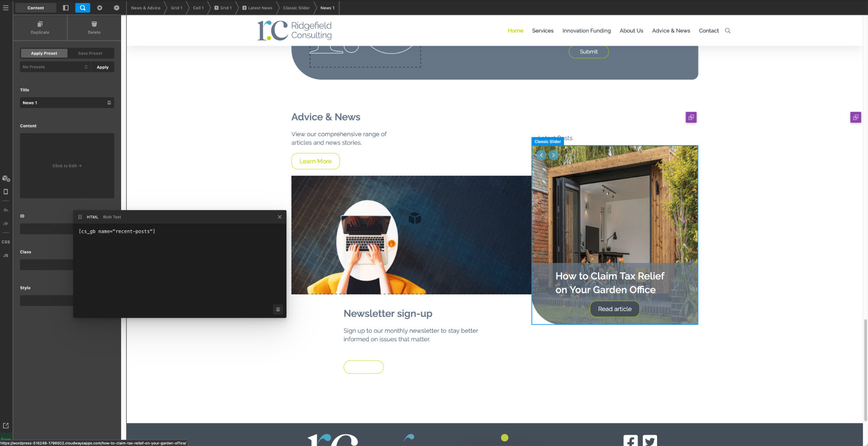Click the Learn More button
Image resolution: width=868 pixels, height=446 pixels.
click(x=315, y=161)
